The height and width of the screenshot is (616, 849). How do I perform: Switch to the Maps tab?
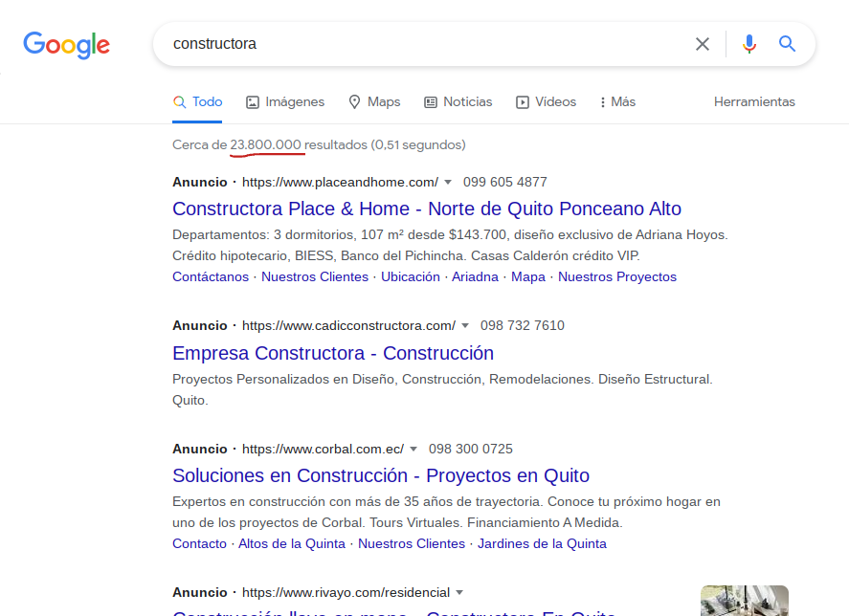374,101
